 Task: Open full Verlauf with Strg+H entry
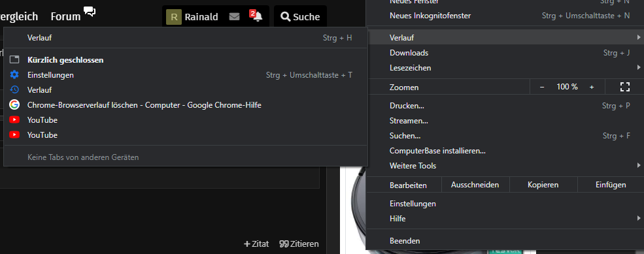(x=186, y=38)
